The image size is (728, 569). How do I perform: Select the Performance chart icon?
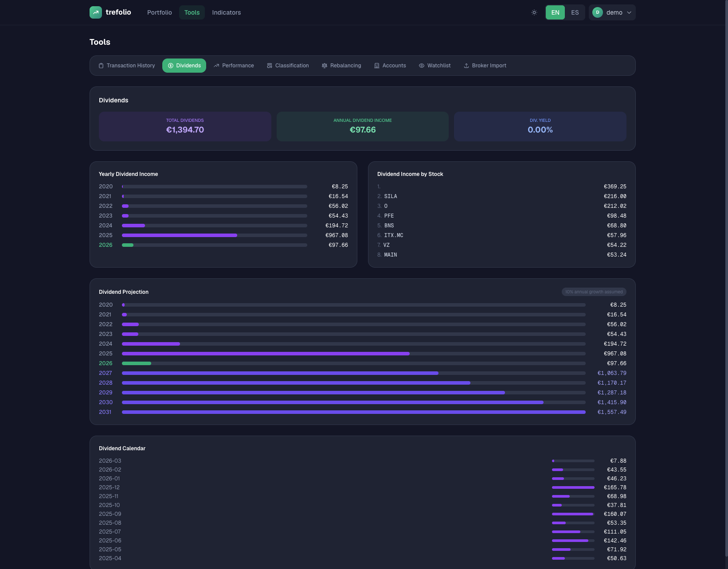point(217,65)
